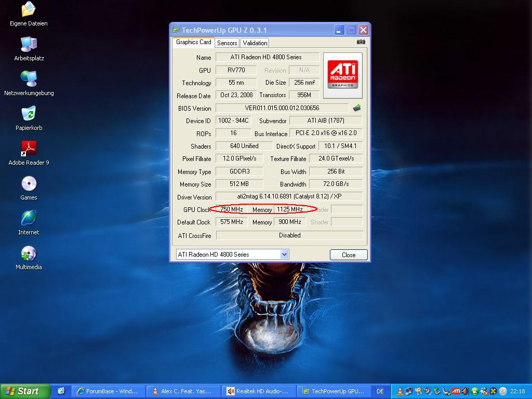Click the Transistors 956M field
The image size is (532, 399).
pos(304,95)
